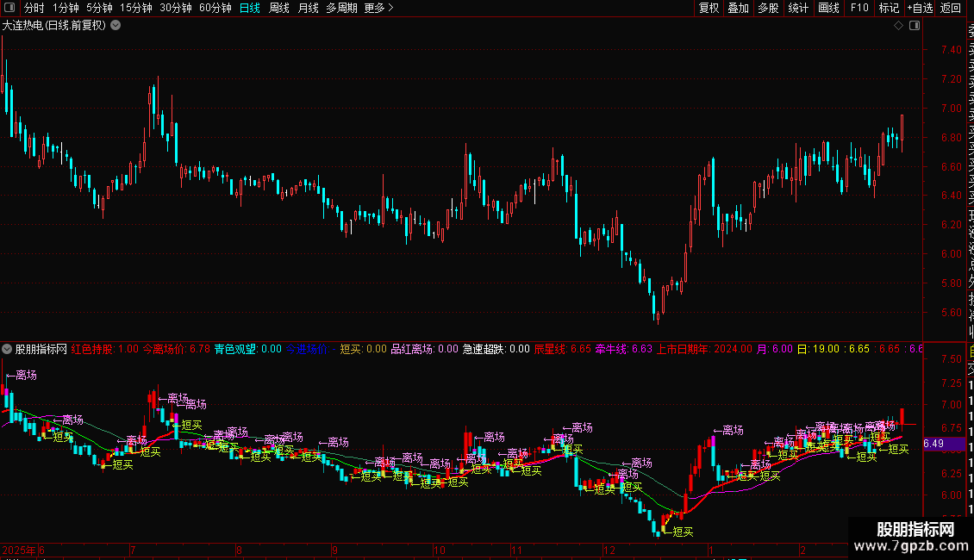Screen dimensions: 974x560
Task: Switch to 月线 monthly chart
Action: [308, 8]
